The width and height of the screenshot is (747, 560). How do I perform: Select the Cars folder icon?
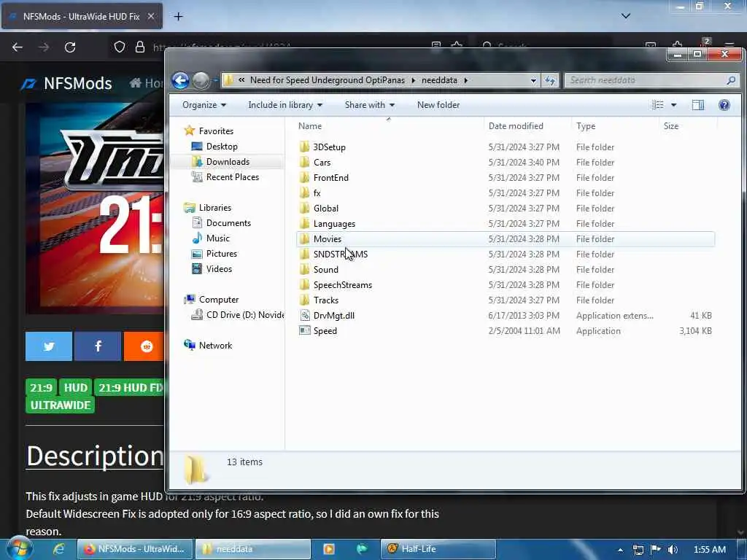[304, 162]
